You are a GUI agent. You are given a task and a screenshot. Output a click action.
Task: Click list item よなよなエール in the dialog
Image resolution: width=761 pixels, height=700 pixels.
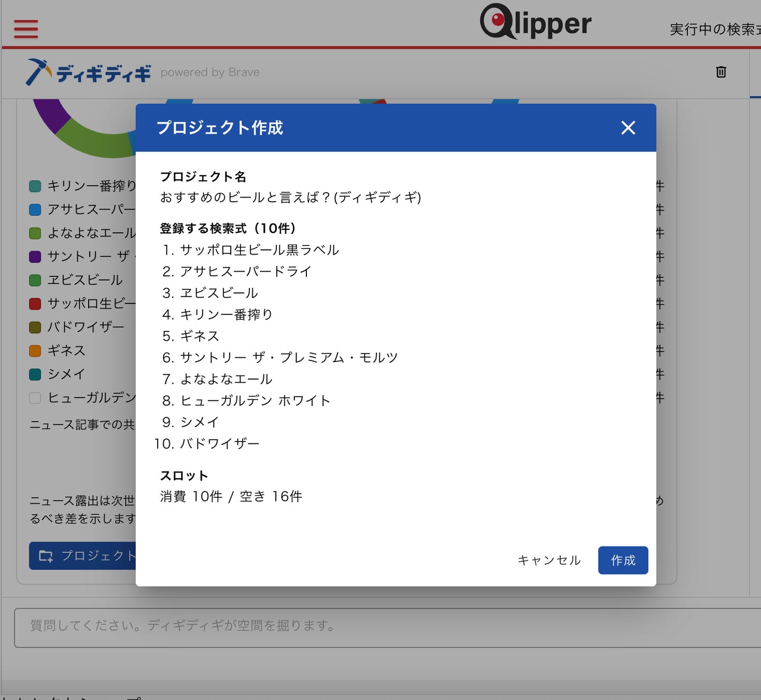226,379
